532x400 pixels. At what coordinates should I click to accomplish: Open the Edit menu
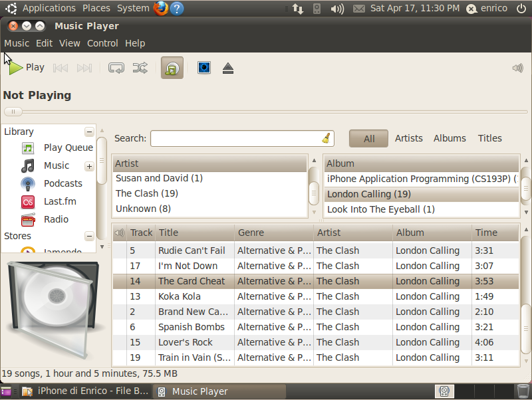point(44,43)
